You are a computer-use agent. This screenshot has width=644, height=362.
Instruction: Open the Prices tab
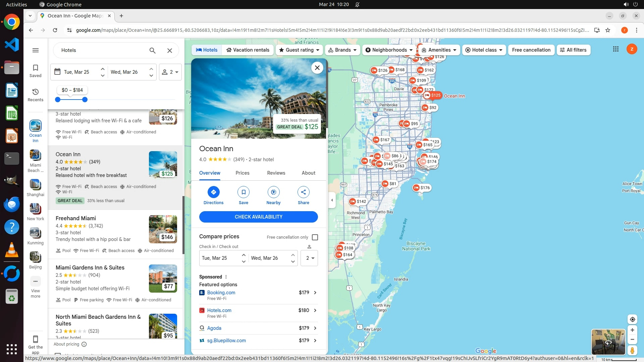tap(242, 173)
